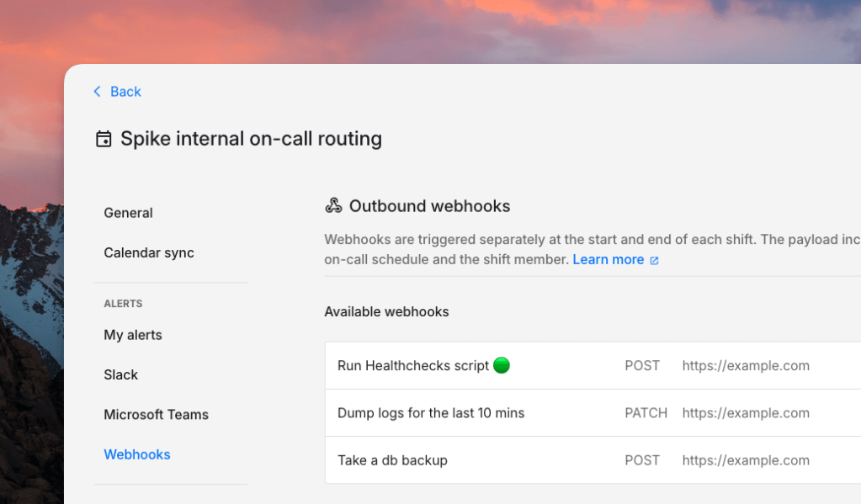Click the Back link
The width and height of the screenshot is (861, 504).
pyautogui.click(x=125, y=92)
